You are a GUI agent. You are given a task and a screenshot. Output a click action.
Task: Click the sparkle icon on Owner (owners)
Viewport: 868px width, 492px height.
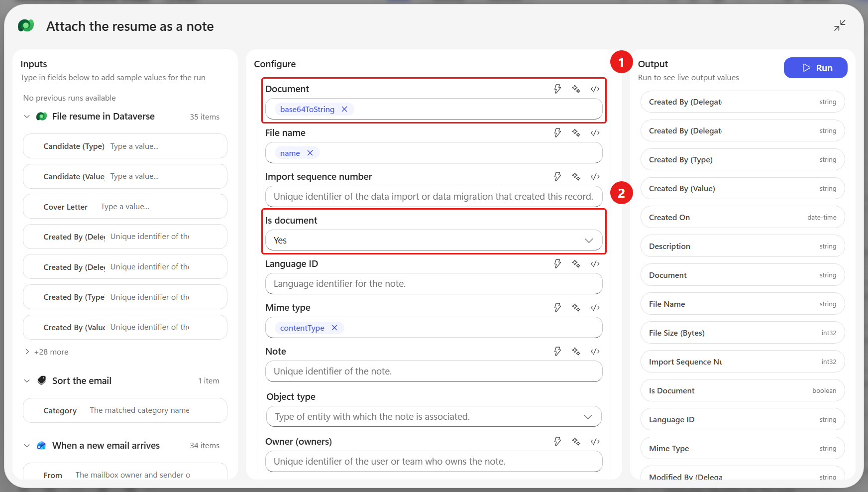coord(576,442)
